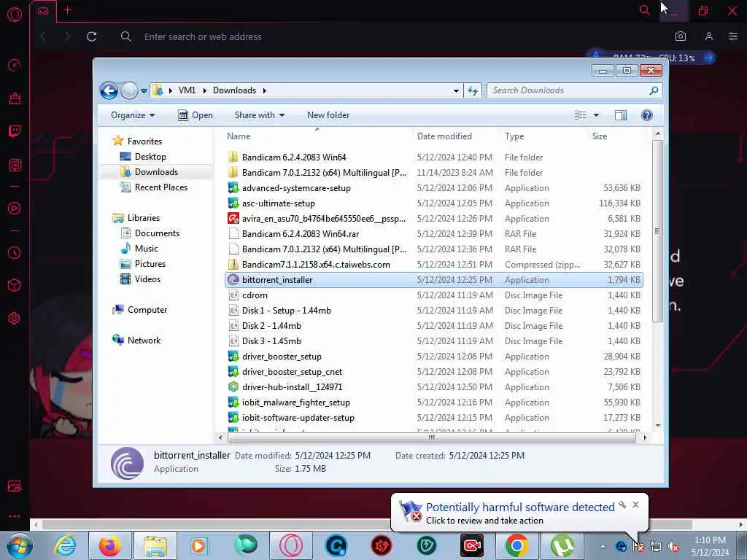Screen dimensions: 747x560
Task: Click the file list horizontal scrollbar thumb
Action: (x=430, y=437)
